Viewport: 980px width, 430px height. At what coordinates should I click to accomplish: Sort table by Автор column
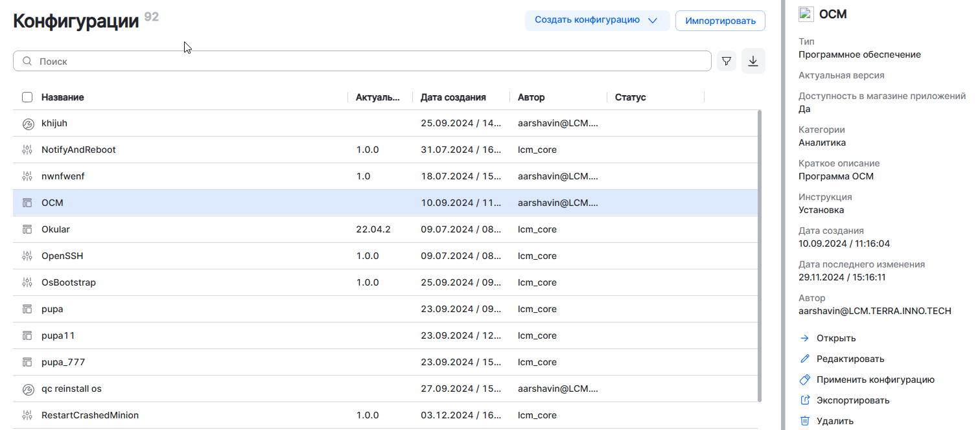coord(531,97)
